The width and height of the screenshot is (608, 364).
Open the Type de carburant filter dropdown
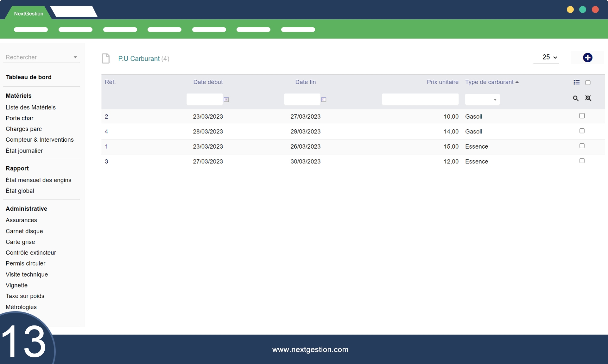pos(482,100)
